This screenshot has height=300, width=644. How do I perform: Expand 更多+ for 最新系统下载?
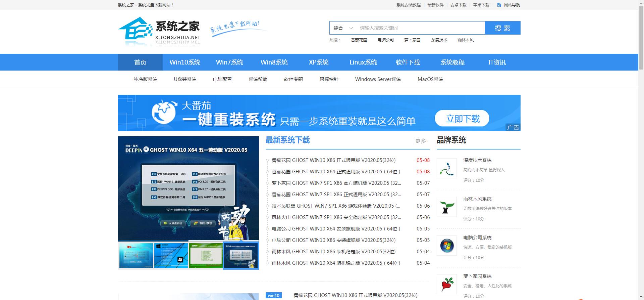(x=422, y=141)
